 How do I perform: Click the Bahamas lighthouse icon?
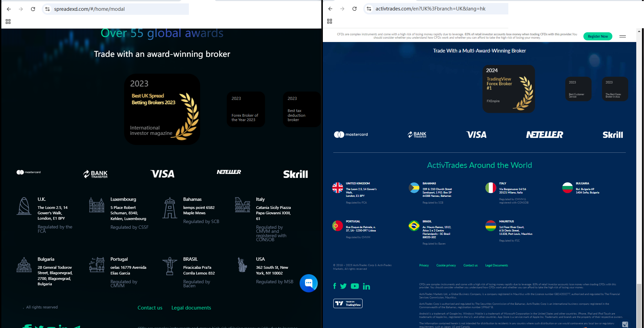[x=170, y=208]
